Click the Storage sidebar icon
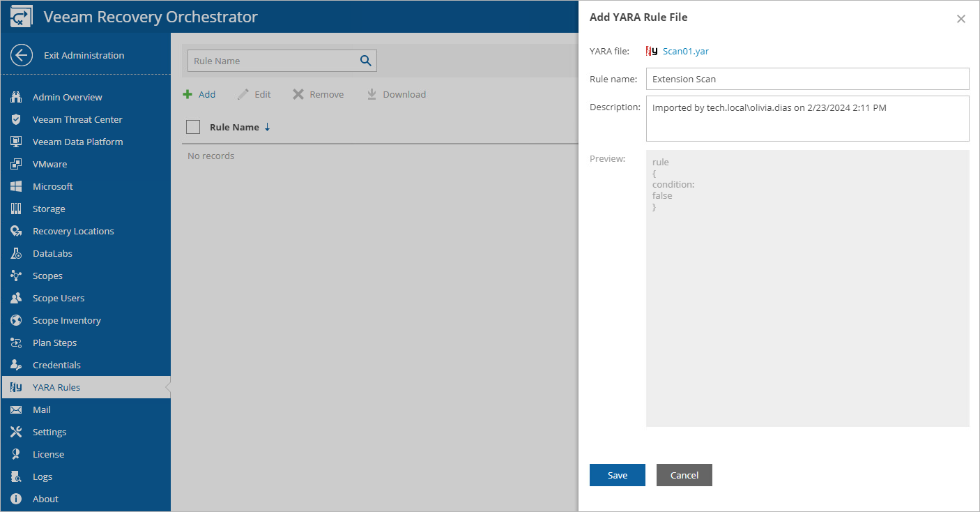The image size is (980, 512). (x=17, y=209)
